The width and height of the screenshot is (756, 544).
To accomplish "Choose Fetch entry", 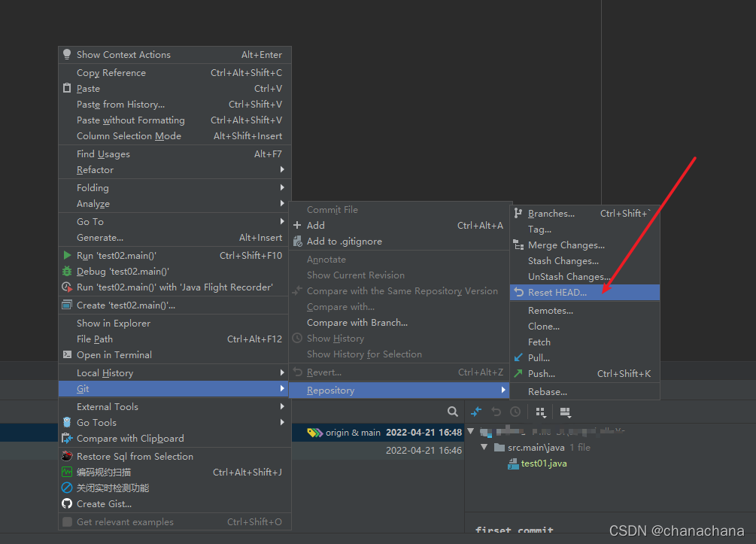I will 584,342.
